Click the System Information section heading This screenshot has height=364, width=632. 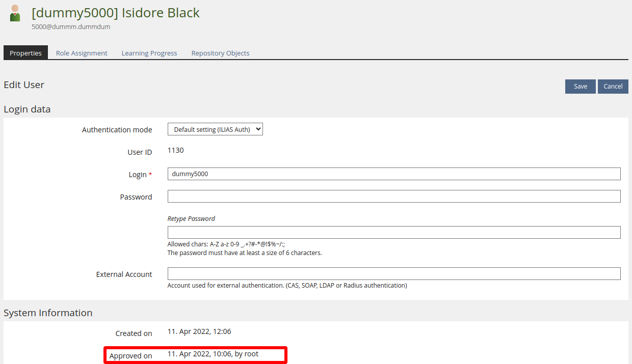(x=48, y=313)
